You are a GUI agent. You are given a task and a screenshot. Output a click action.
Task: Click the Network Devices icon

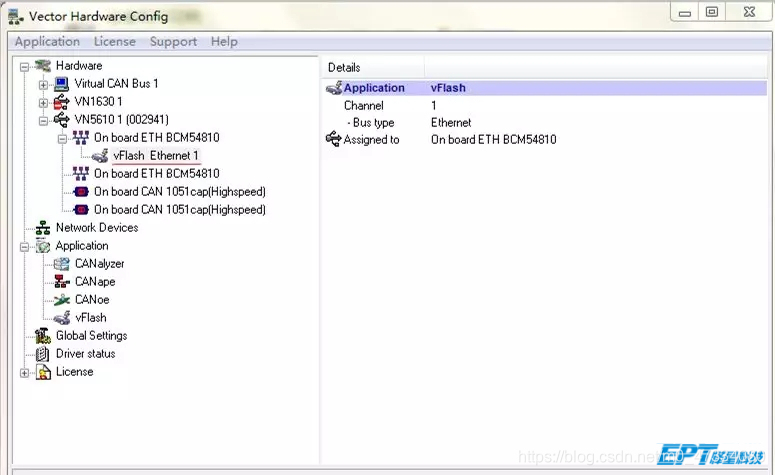[43, 228]
